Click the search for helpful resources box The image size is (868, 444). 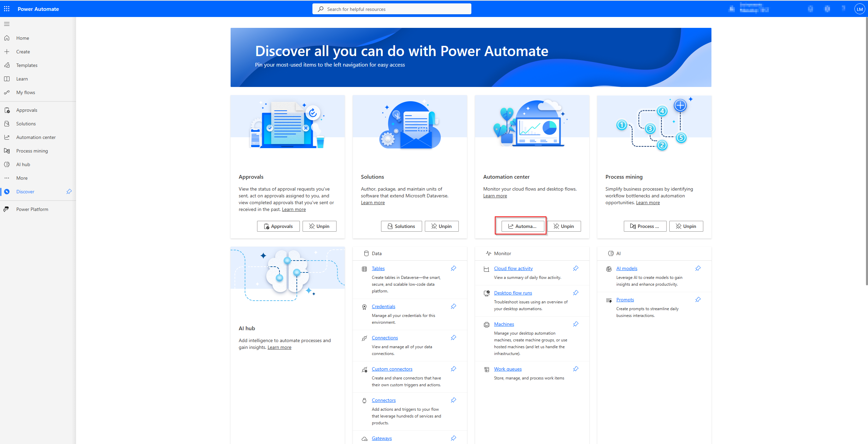tap(392, 9)
